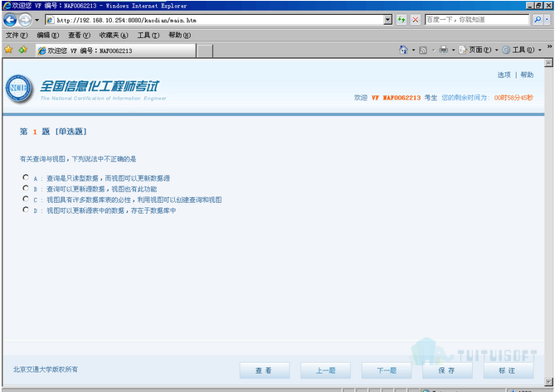This screenshot has height=392, width=555.
Task: Open the recent pages dropdown beside Forward
Action: coord(37,20)
